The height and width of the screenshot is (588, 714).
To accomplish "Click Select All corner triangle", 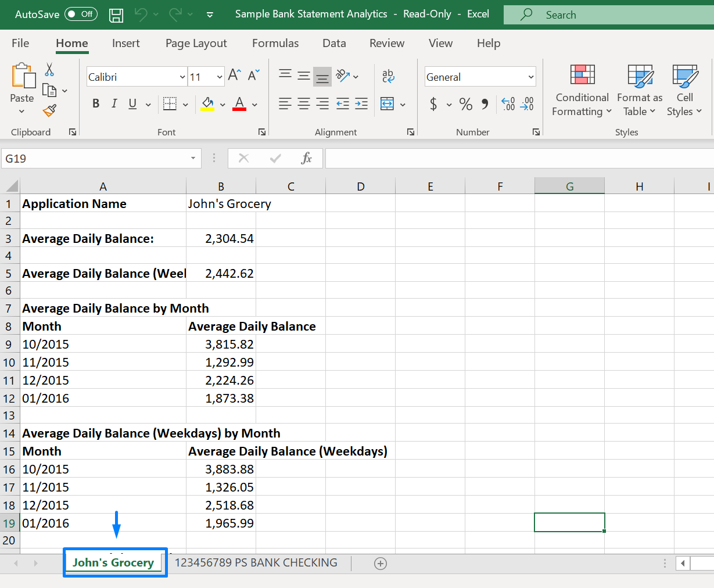I will click(x=11, y=186).
